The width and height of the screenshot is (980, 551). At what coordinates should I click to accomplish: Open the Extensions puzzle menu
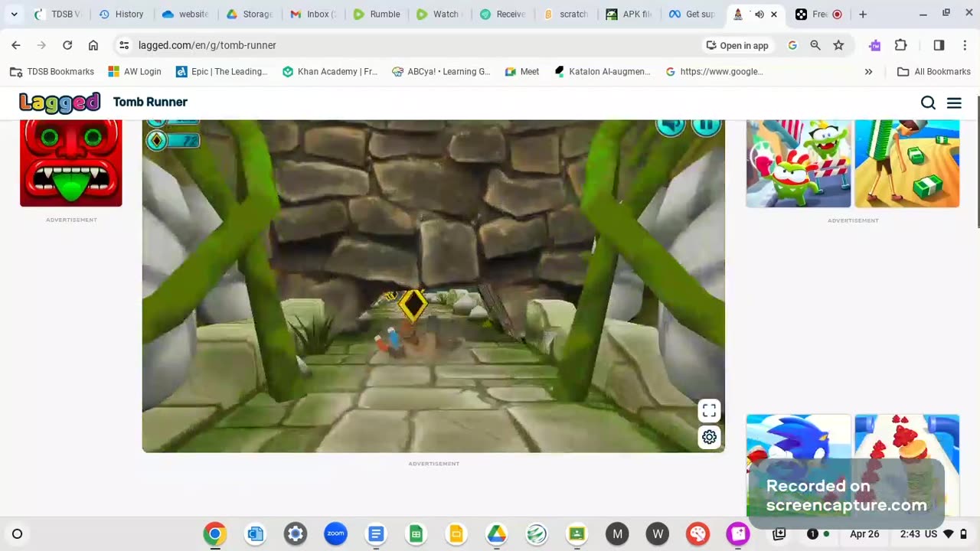(x=901, y=45)
